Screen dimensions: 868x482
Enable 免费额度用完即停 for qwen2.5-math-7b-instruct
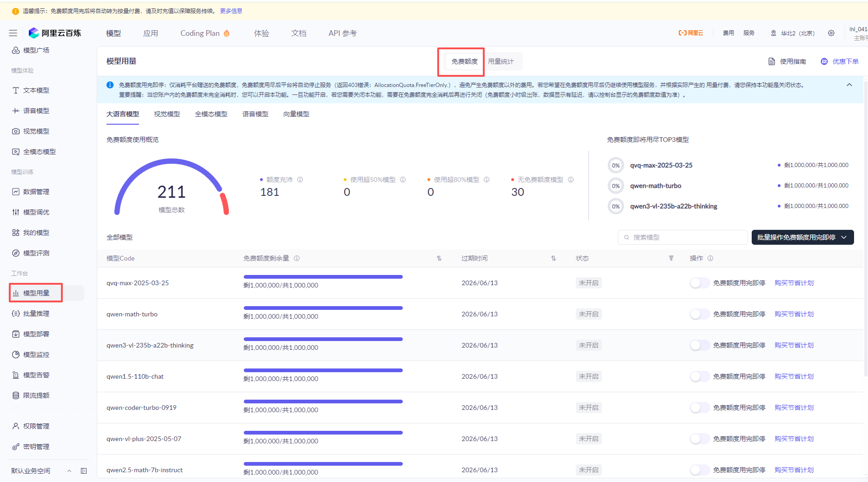pyautogui.click(x=700, y=470)
